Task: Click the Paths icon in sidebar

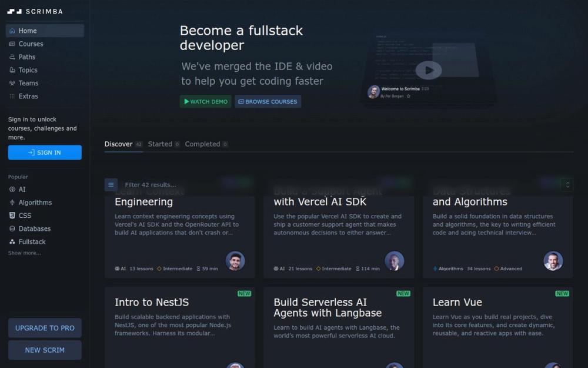Action: (12, 57)
